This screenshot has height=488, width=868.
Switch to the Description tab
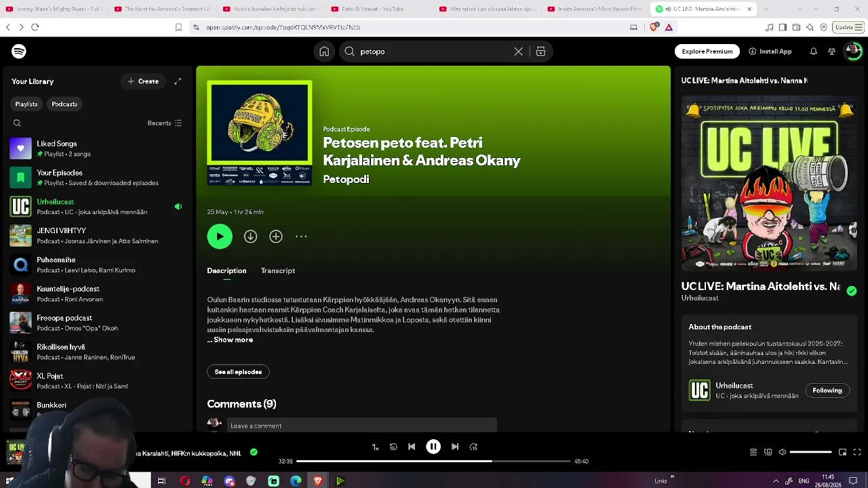pos(226,271)
